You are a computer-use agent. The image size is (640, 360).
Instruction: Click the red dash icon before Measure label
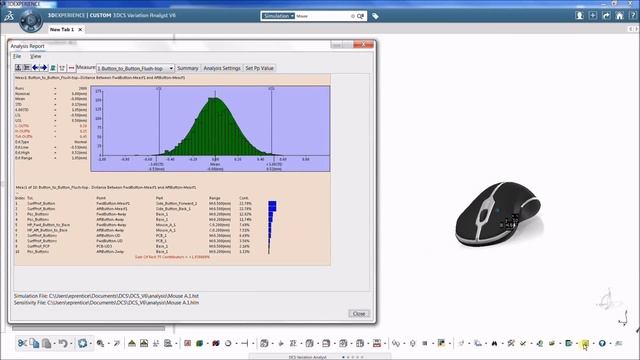71,68
